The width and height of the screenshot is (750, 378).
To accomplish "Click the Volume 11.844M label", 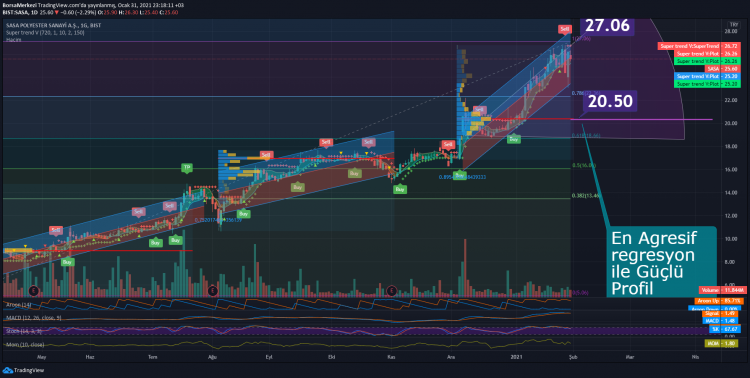I will pyautogui.click(x=723, y=290).
